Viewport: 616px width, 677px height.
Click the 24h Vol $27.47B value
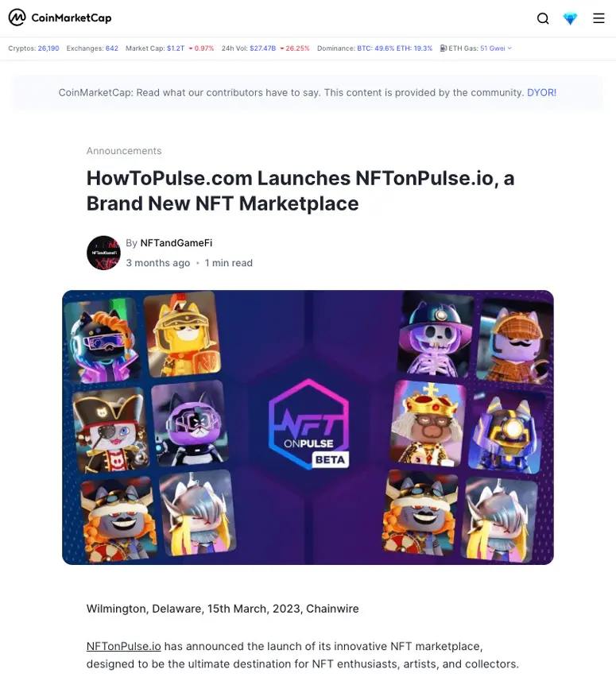[x=262, y=48]
